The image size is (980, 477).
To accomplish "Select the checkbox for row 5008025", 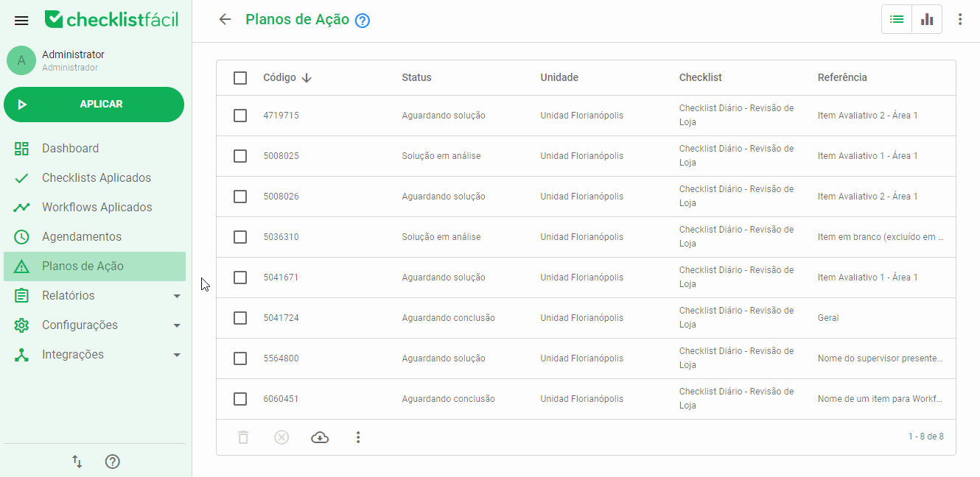I will (x=240, y=156).
